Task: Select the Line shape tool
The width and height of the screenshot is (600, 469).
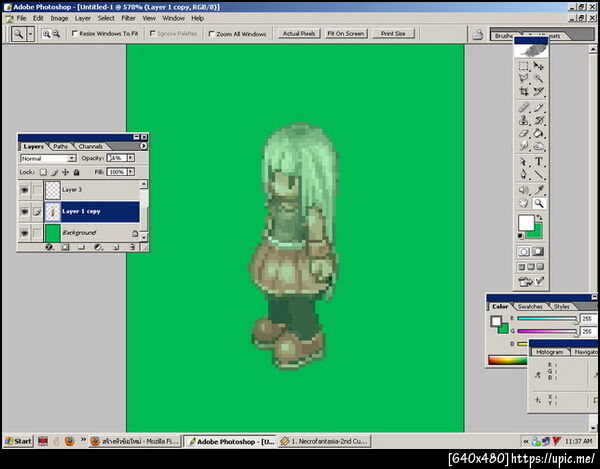Action: [x=538, y=175]
